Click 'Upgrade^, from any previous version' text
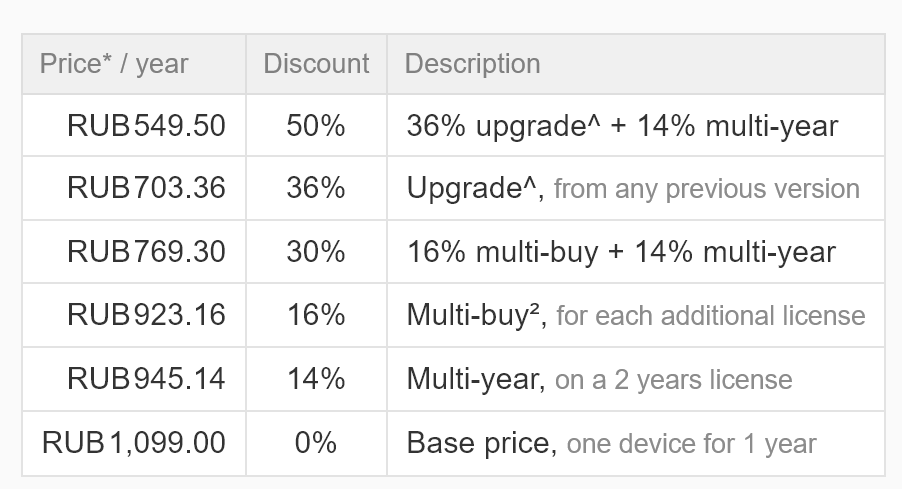The width and height of the screenshot is (902, 489). coord(633,189)
